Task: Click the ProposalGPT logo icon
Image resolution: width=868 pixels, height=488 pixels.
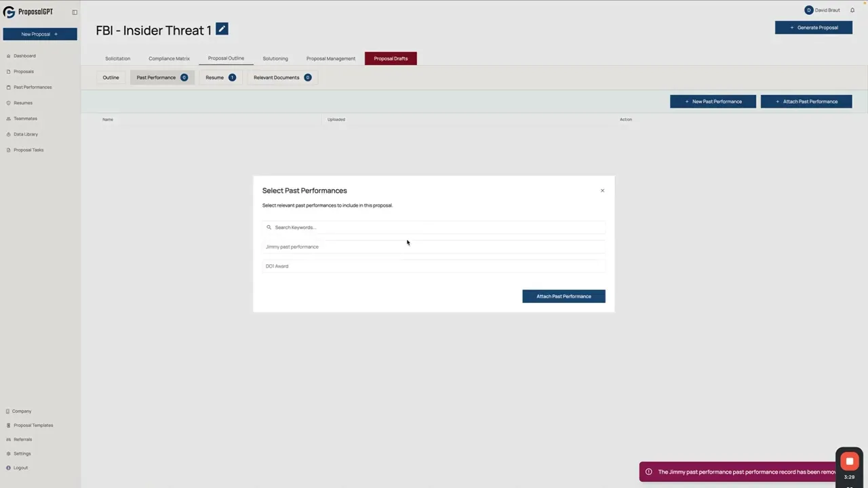Action: click(9, 12)
